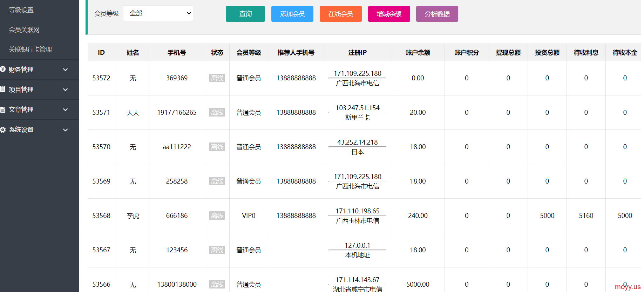Click the purple 分析数据 button
This screenshot has width=644, height=292.
(x=437, y=14)
